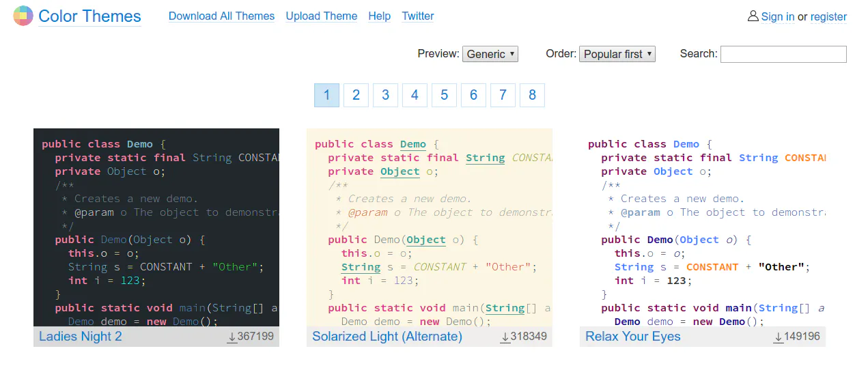Go to page 2 of themes
Viewport: 868px width, 366px height.
[356, 95]
